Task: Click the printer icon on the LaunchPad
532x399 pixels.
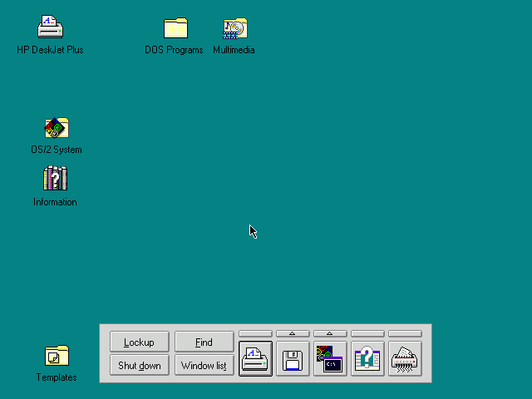Action: 255,358
